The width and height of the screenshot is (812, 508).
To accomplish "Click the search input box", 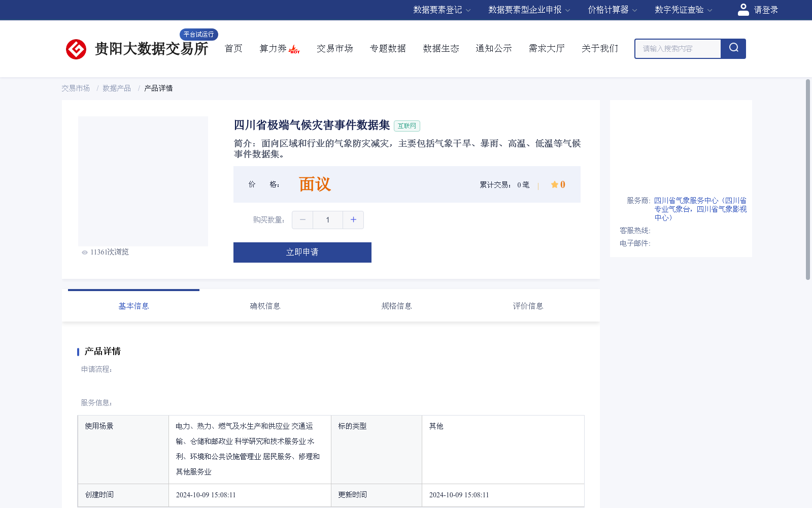I will (x=678, y=49).
